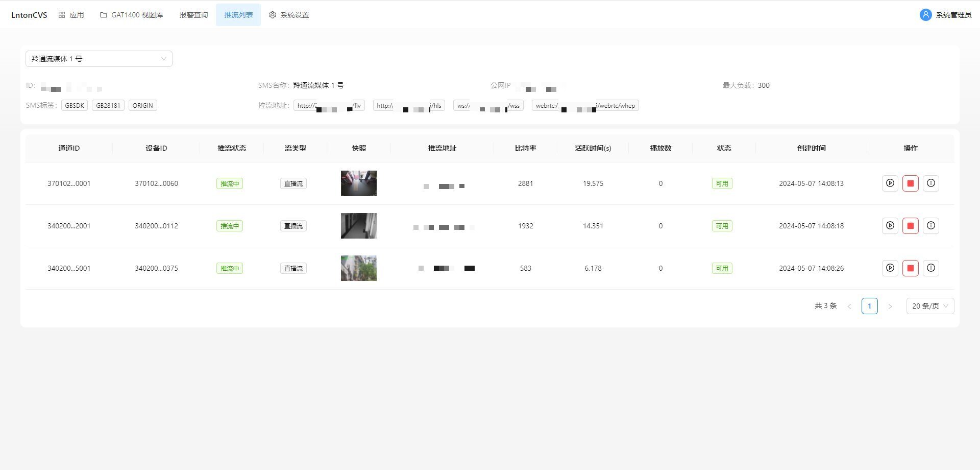
Task: Play the stream for channel 340200...2001
Action: (x=890, y=225)
